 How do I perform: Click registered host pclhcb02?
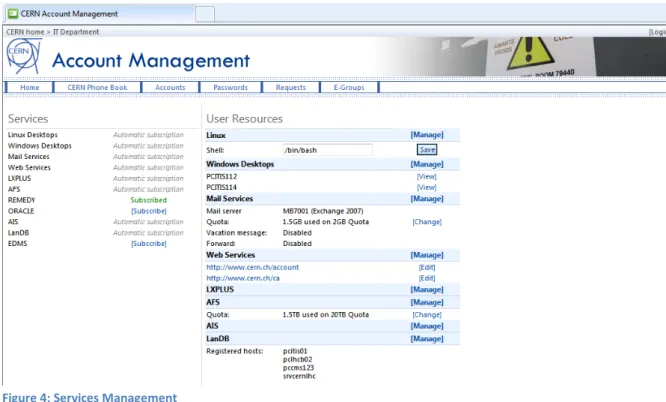coord(297,360)
